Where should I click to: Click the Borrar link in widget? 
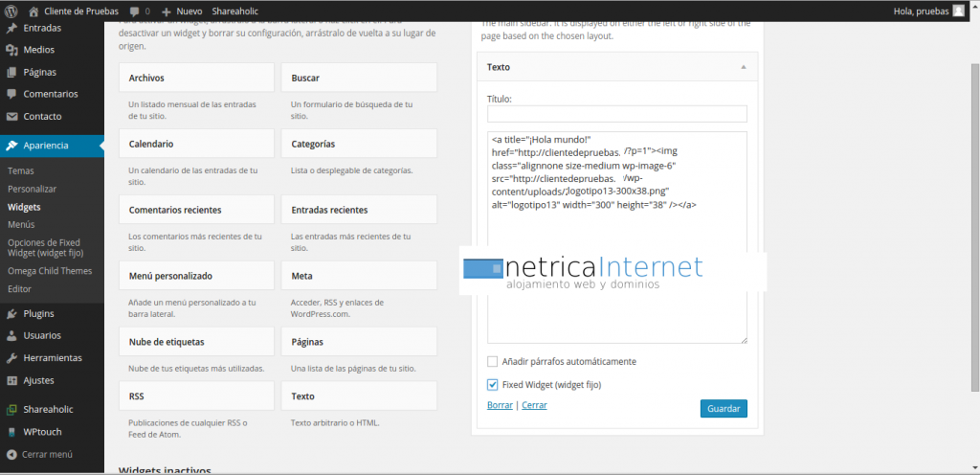tap(500, 405)
